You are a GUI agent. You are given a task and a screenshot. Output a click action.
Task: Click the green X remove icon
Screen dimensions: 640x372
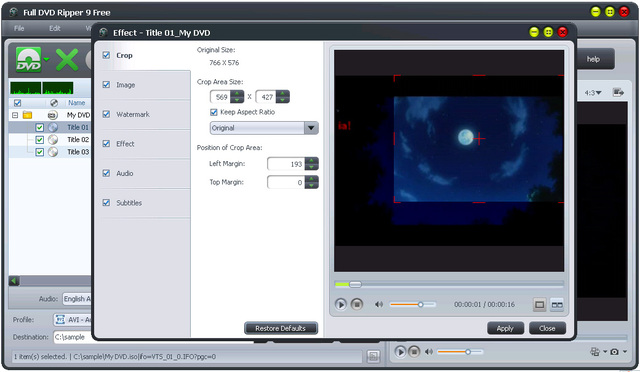click(x=67, y=60)
